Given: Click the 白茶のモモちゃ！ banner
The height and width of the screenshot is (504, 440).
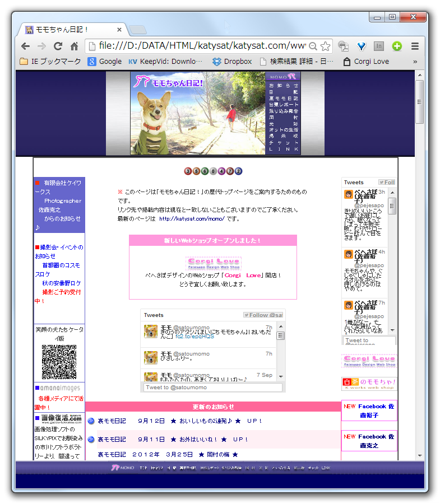Looking at the screenshot, I should tap(369, 384).
